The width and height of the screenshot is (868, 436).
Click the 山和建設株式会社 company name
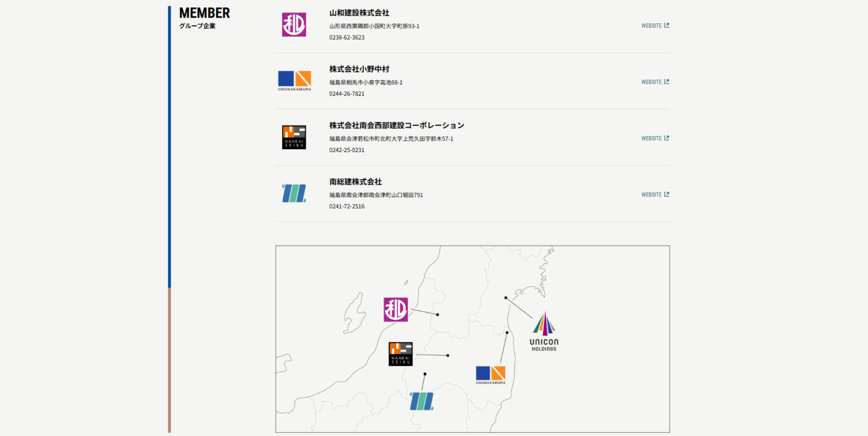pyautogui.click(x=359, y=13)
